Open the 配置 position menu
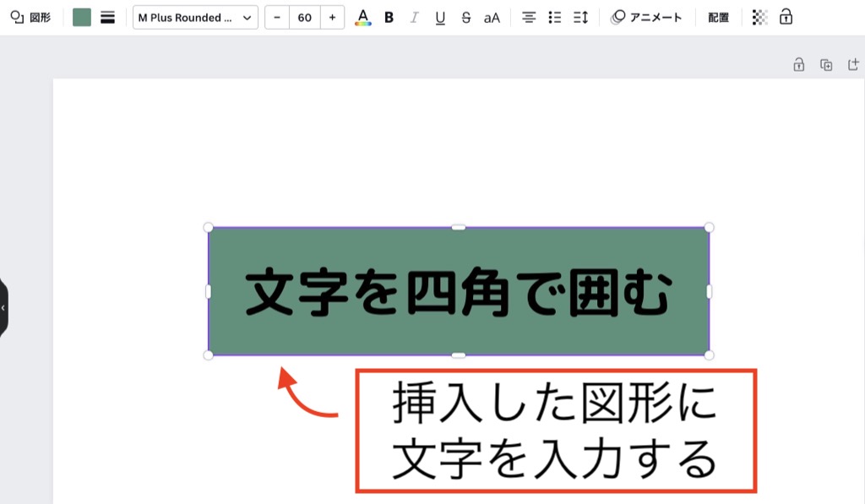 click(718, 18)
